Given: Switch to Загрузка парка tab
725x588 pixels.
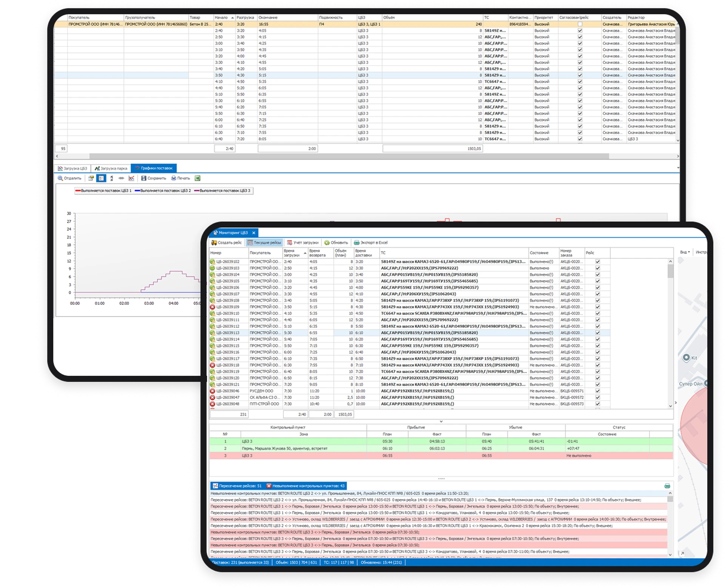Looking at the screenshot, I should [x=111, y=168].
